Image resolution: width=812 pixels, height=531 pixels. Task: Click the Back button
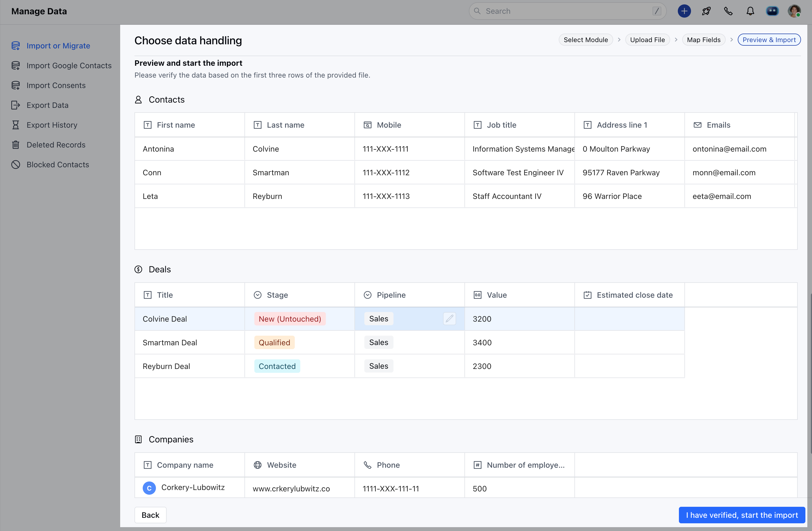(x=150, y=514)
